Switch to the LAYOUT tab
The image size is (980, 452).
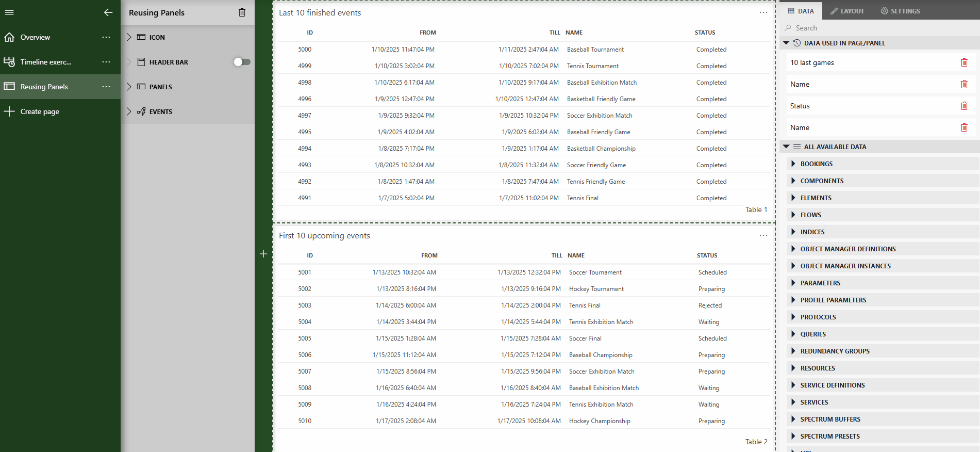(x=847, y=11)
